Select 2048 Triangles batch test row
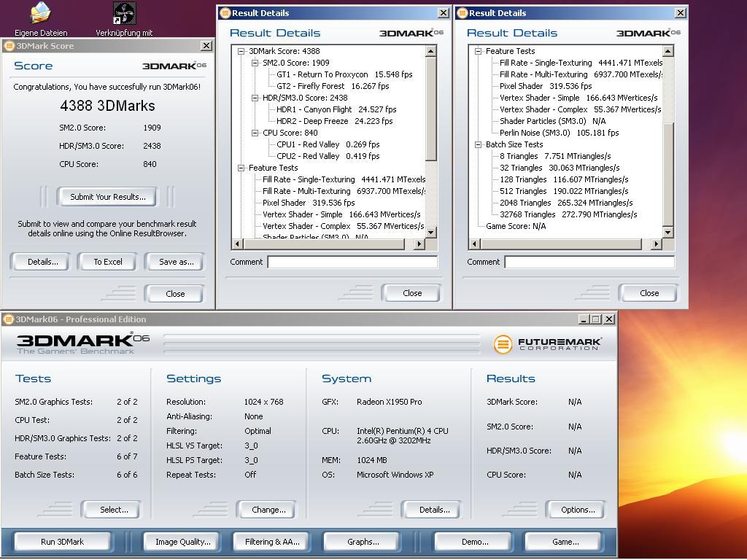The width and height of the screenshot is (747, 560). click(x=566, y=203)
